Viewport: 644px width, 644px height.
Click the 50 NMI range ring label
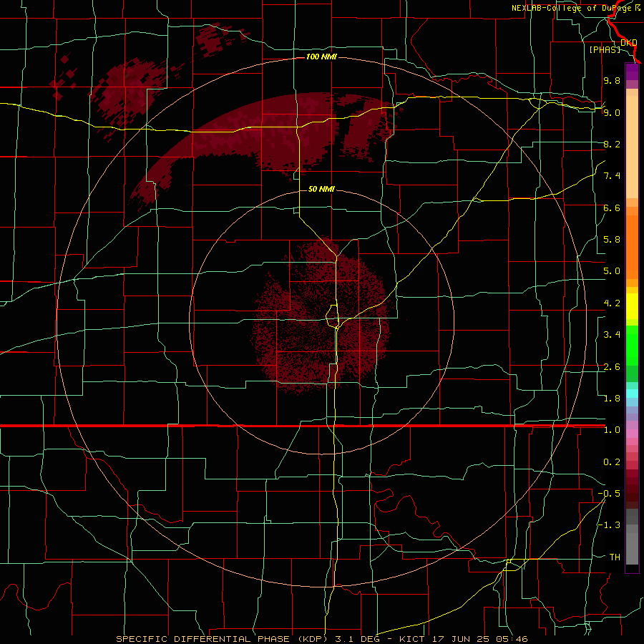321,189
